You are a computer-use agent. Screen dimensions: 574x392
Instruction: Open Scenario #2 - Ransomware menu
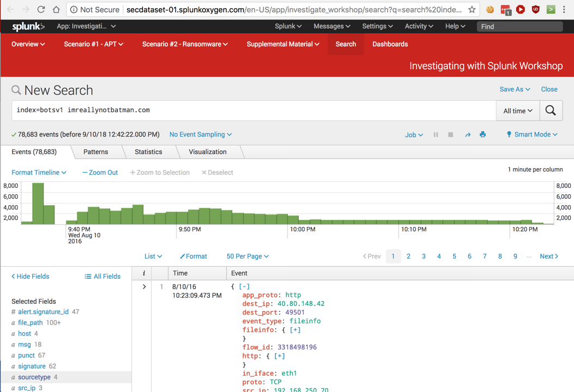click(x=185, y=44)
